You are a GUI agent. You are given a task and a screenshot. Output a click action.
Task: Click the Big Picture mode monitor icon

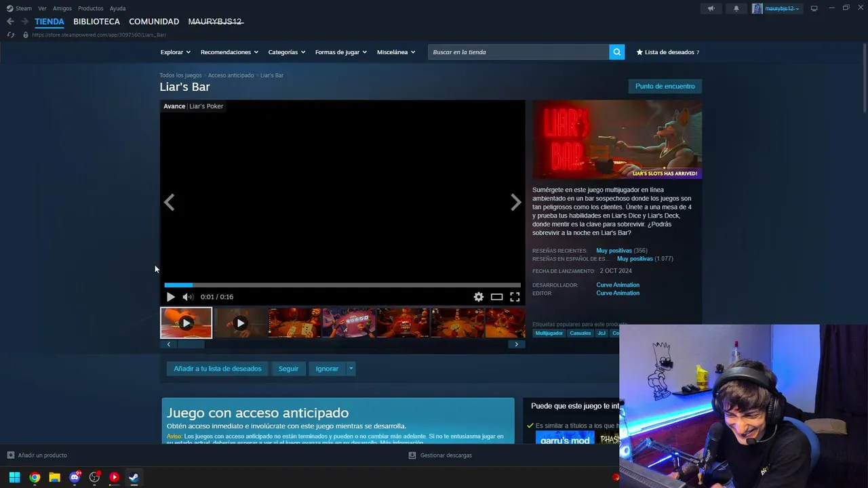tap(814, 8)
